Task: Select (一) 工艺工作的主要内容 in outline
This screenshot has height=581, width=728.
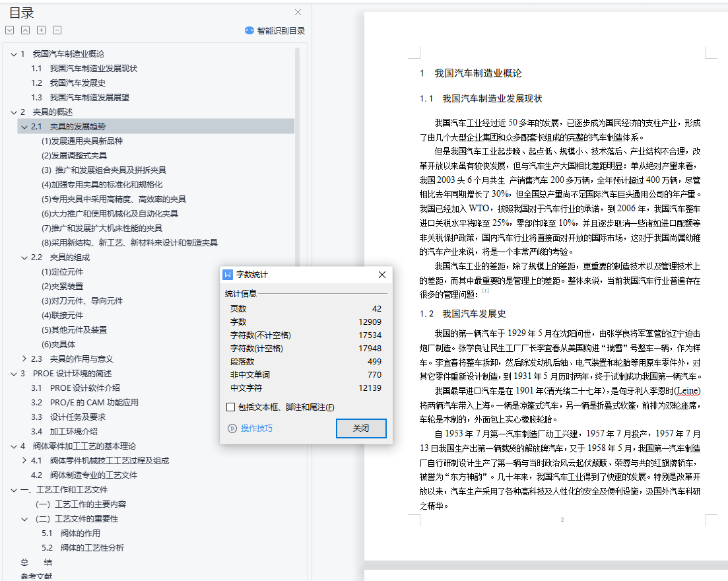Action: tap(81, 504)
